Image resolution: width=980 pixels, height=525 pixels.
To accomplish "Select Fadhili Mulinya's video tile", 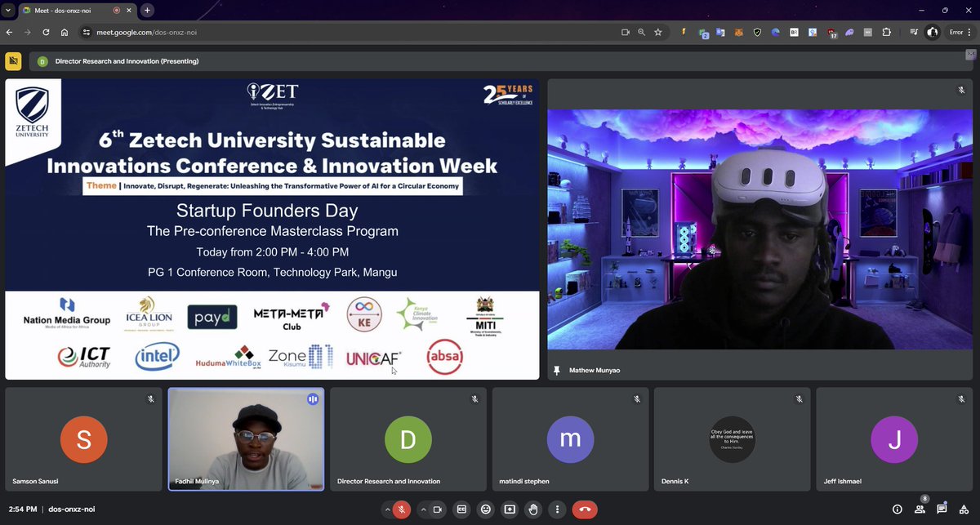I will [246, 439].
